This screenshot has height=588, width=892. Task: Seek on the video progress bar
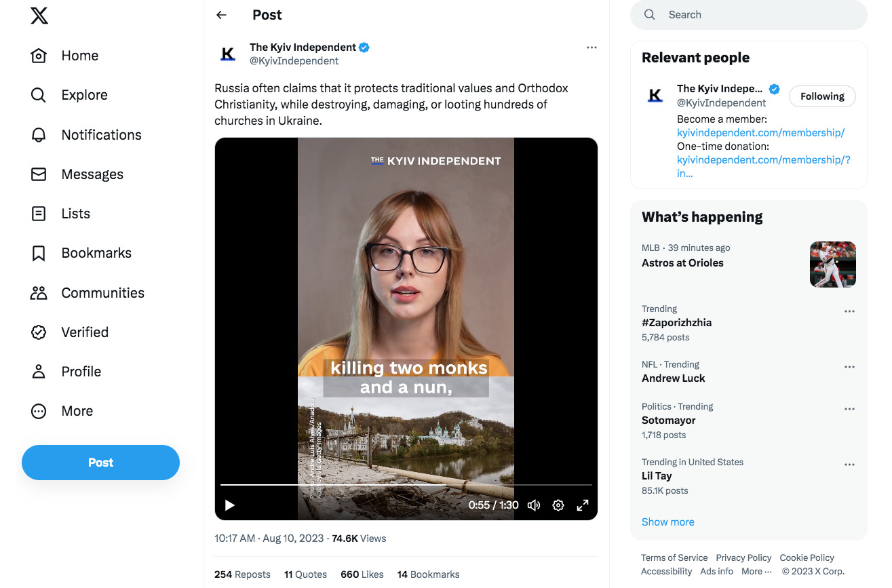[x=406, y=485]
